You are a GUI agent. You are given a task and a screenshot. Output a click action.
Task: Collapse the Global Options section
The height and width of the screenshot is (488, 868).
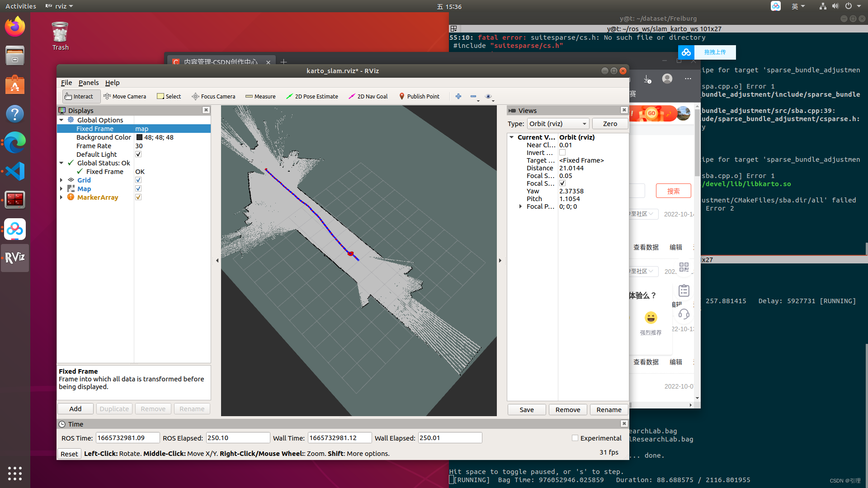pos(61,120)
